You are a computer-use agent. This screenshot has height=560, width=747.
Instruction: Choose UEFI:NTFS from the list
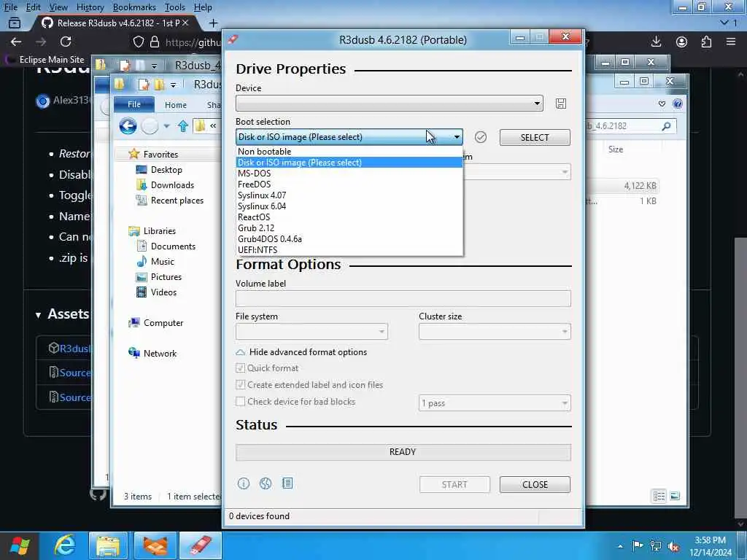[x=349, y=250]
